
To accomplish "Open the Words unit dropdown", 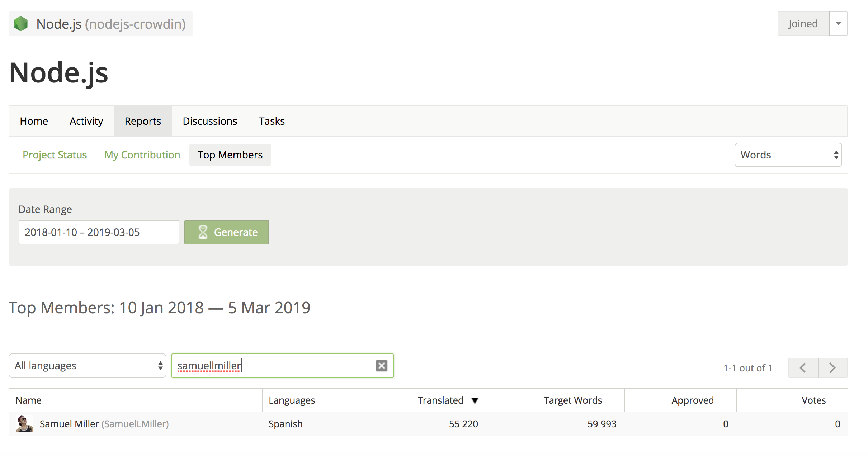I will click(788, 155).
